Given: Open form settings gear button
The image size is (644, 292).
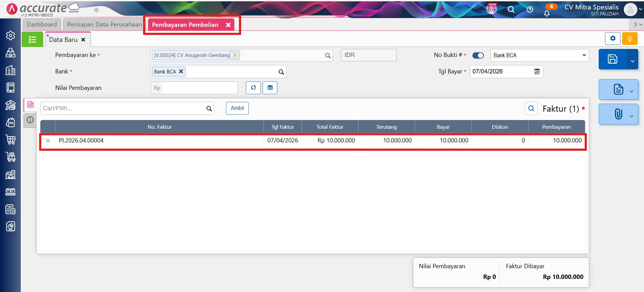Looking at the screenshot, I should [613, 39].
